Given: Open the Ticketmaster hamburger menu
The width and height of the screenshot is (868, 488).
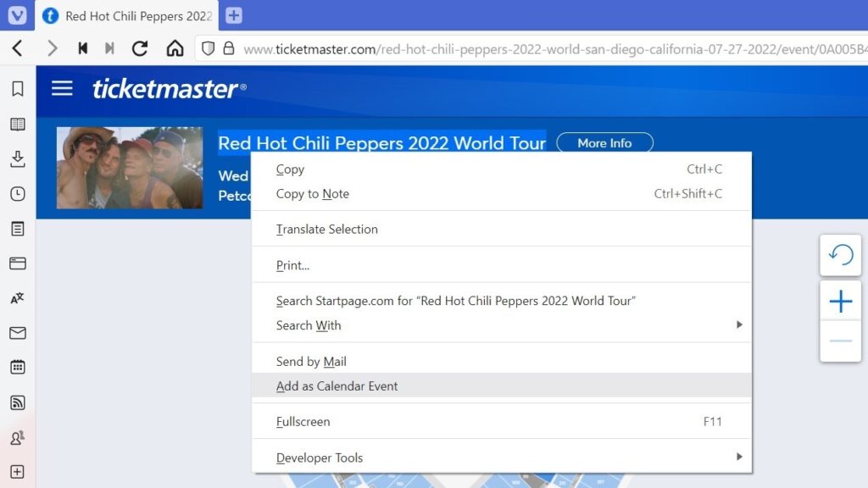Looking at the screenshot, I should (x=62, y=88).
